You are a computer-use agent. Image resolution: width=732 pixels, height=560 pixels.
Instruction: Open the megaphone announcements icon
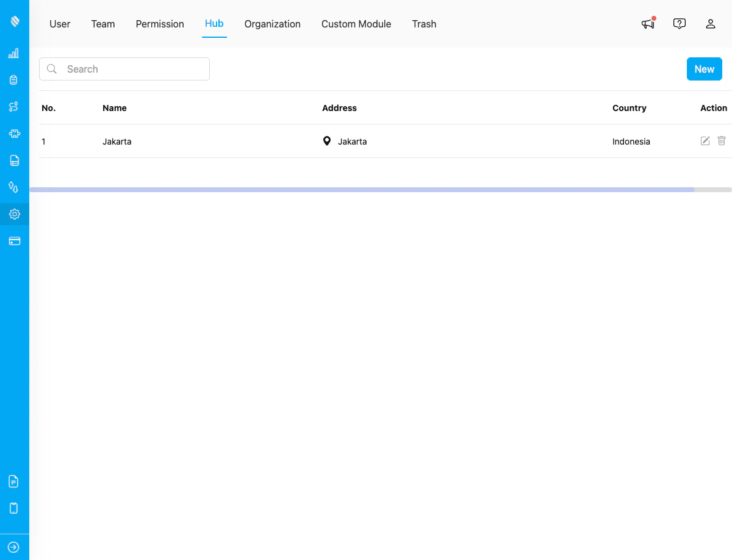coord(648,23)
